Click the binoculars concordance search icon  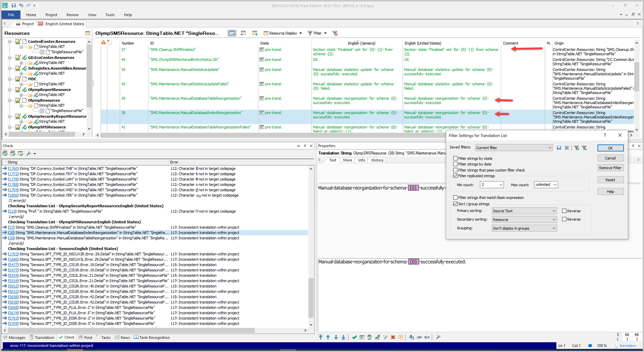coord(370,337)
